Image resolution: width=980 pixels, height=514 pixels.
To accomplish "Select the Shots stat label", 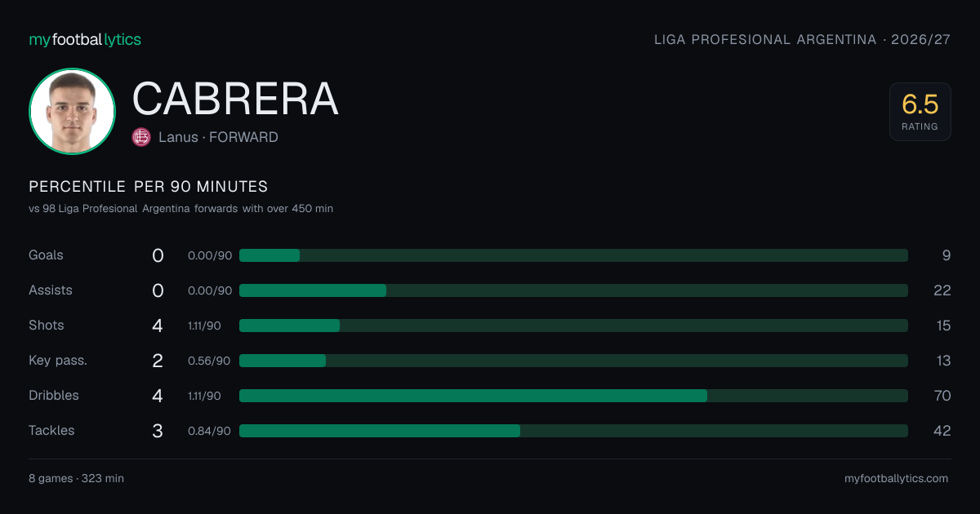I will coord(47,326).
